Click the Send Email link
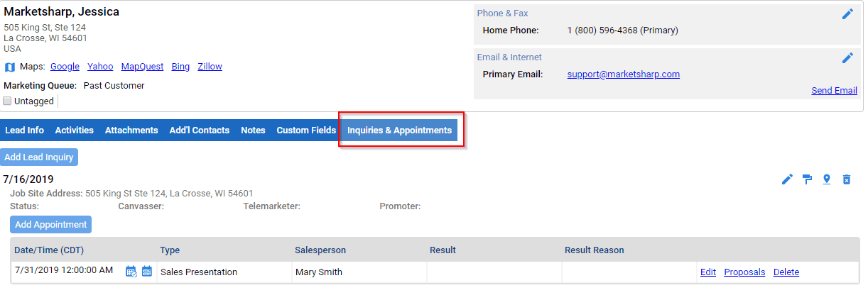This screenshot has width=868, height=300. [834, 91]
